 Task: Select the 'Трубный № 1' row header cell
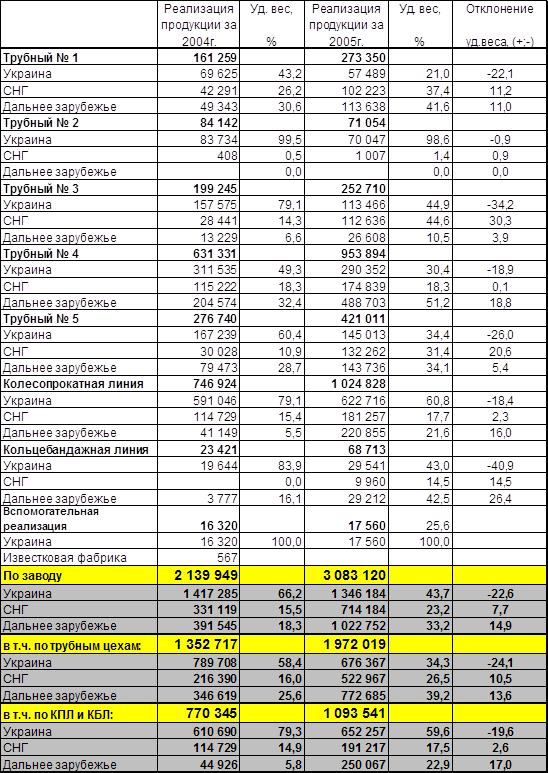79,58
